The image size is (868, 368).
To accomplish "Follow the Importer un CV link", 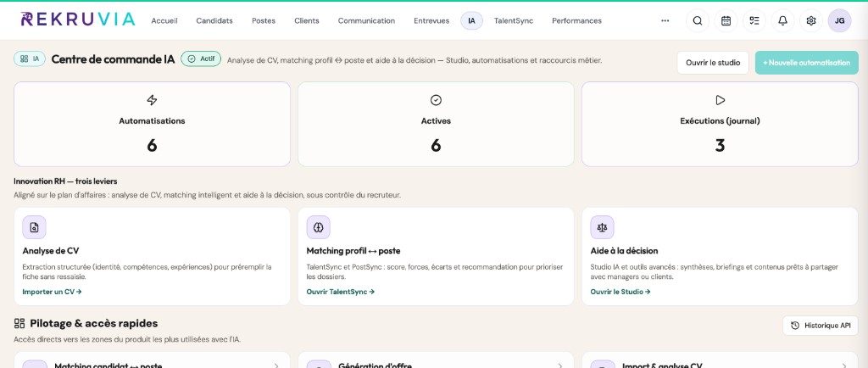I will (52, 292).
